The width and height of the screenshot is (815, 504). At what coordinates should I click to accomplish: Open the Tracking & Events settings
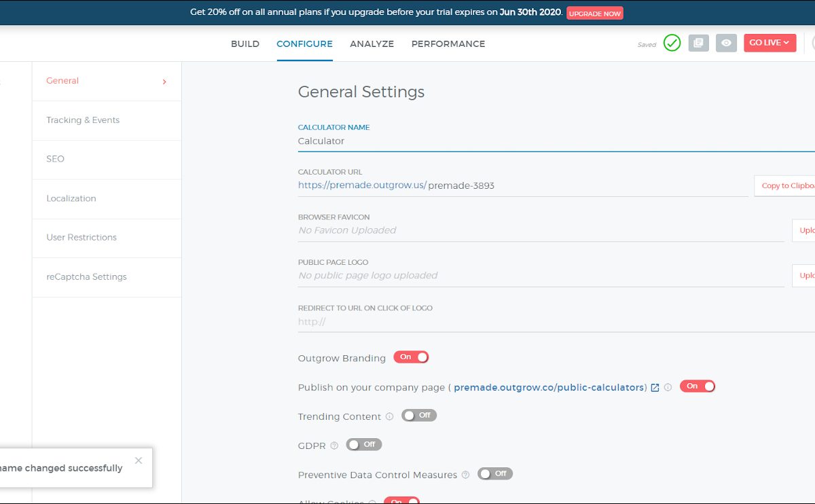(83, 120)
